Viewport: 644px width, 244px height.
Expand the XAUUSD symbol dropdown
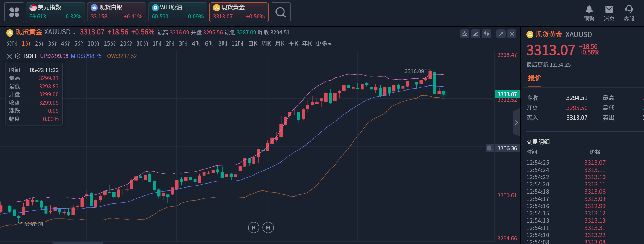74,33
